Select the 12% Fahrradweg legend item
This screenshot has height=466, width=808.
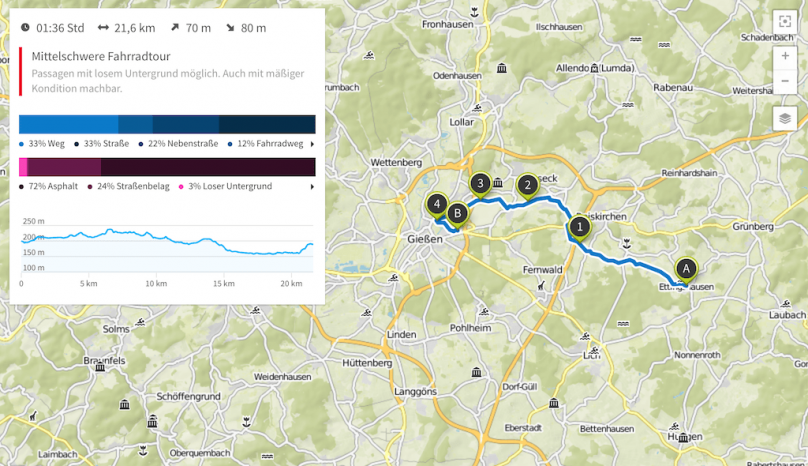click(268, 144)
